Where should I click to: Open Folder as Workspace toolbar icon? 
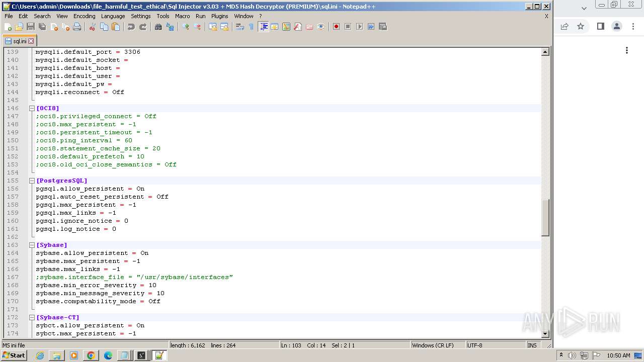(309, 27)
